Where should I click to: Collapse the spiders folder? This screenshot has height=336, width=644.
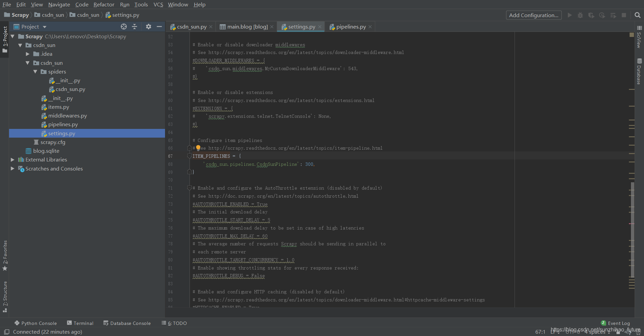tap(35, 71)
